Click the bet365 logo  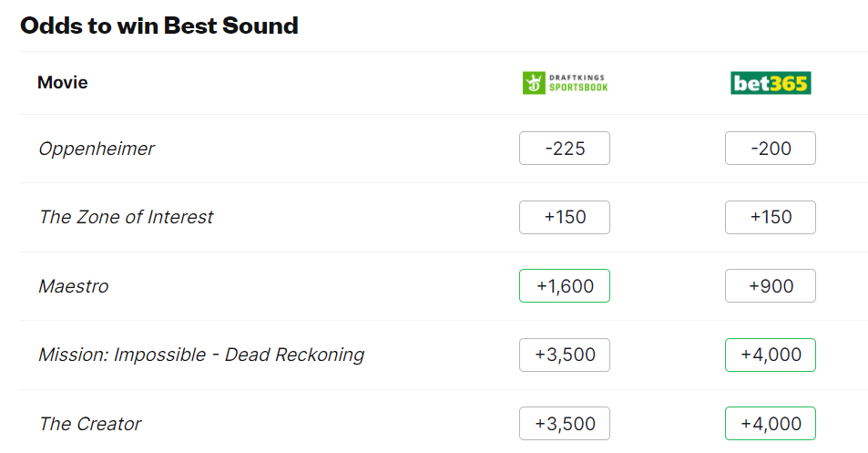point(771,83)
